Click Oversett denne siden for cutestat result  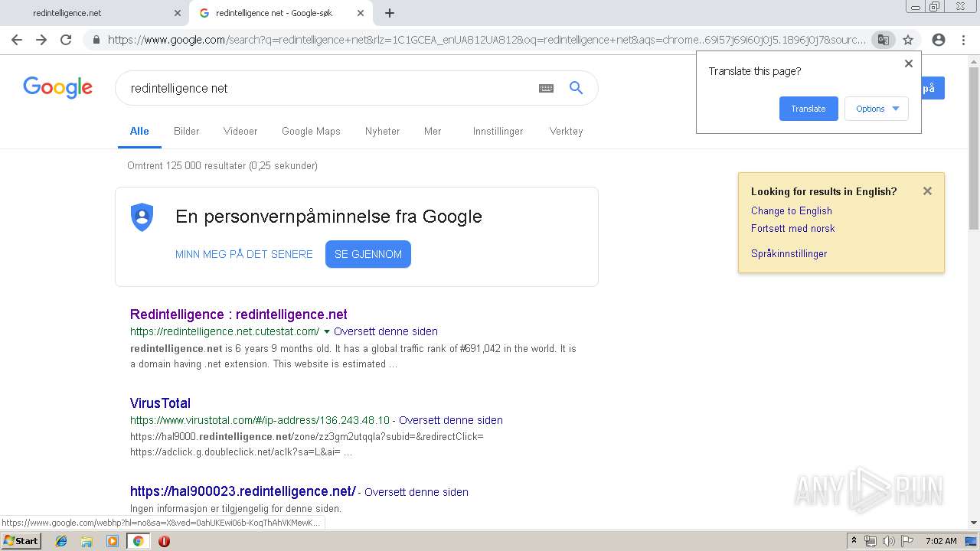(x=386, y=331)
